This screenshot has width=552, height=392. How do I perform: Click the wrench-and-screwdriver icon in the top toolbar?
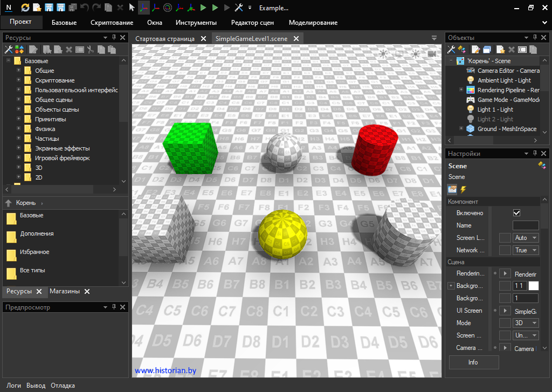point(239,8)
